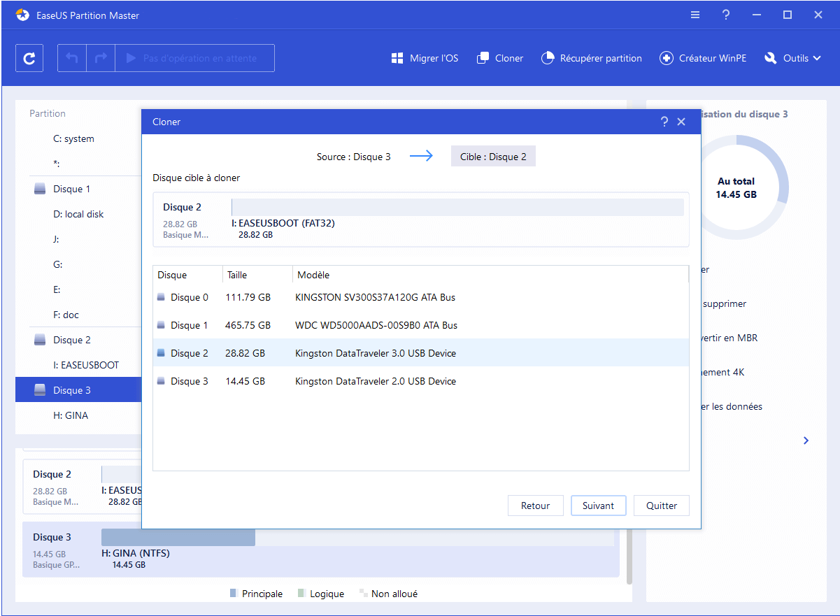Click the right panel expand chevron

pyautogui.click(x=806, y=440)
